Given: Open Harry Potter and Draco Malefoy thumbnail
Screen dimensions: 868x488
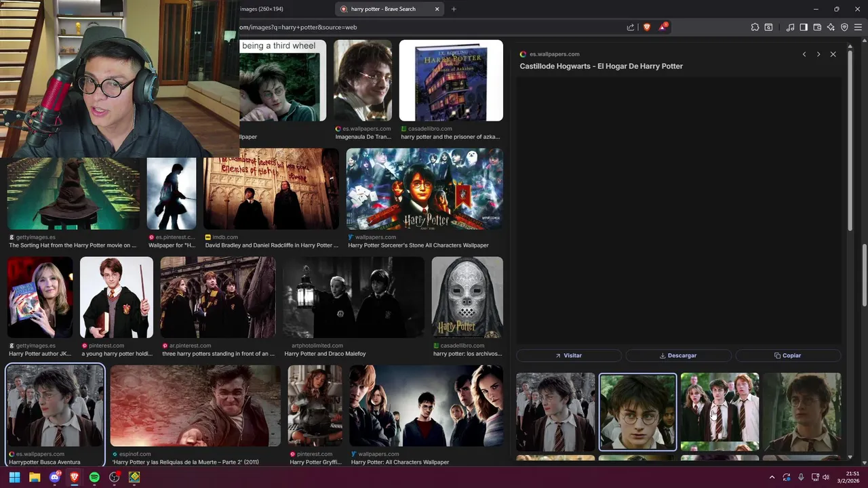Looking at the screenshot, I should pyautogui.click(x=353, y=298).
